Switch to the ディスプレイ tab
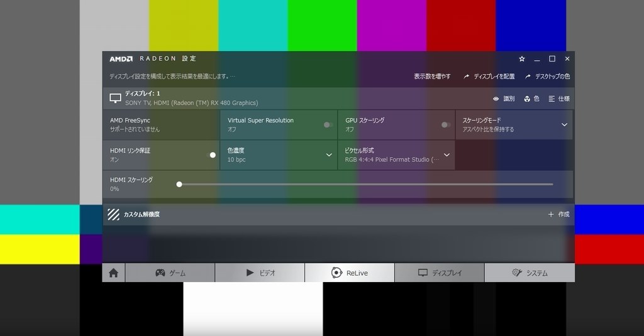The image size is (644, 336). point(440,273)
